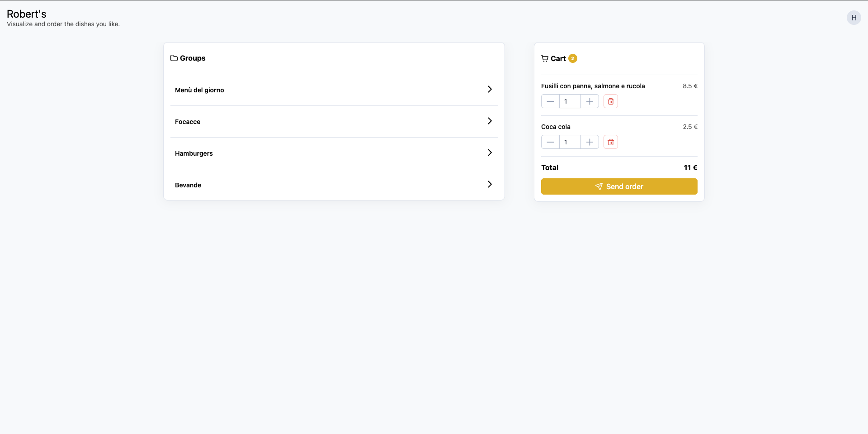Click the Groups folder icon
868x434 pixels.
174,58
